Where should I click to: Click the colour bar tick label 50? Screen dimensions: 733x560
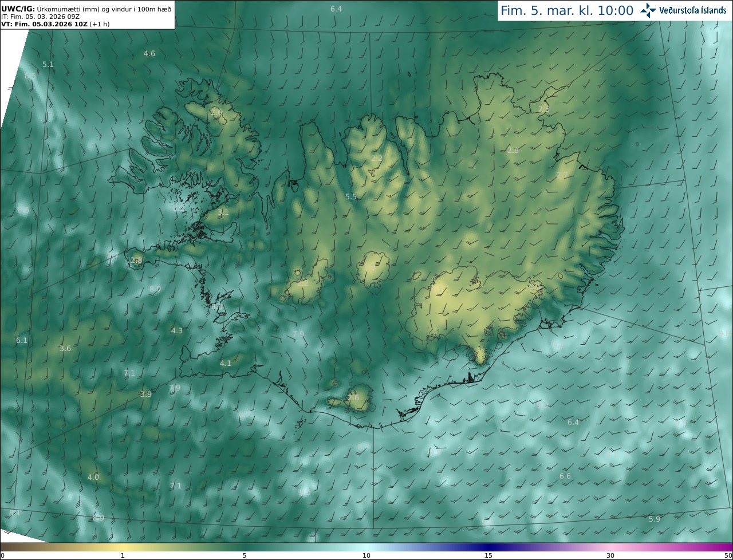click(728, 555)
